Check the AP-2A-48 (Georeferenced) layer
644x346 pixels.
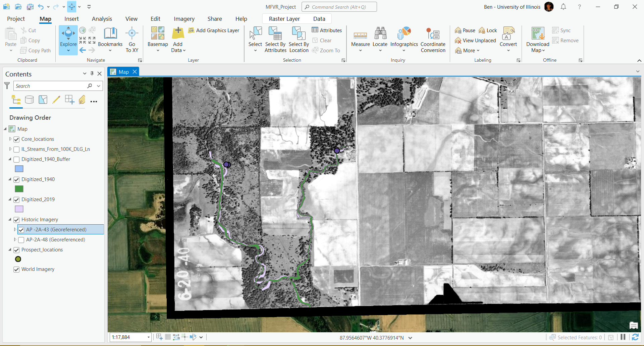pos(21,240)
